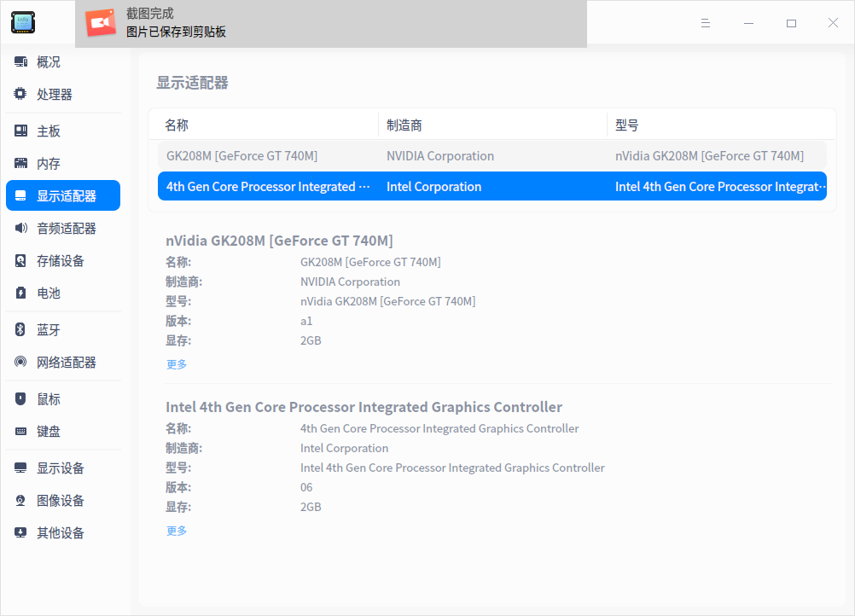Click the 网络适配器 network icon
Screen dimensions: 855x616
(x=20, y=362)
